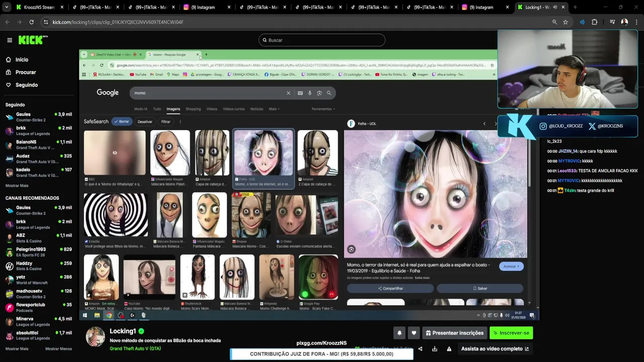The width and height of the screenshot is (644, 362).
Task: Open flowsportclub Podcasts channel
Action: [39, 308]
